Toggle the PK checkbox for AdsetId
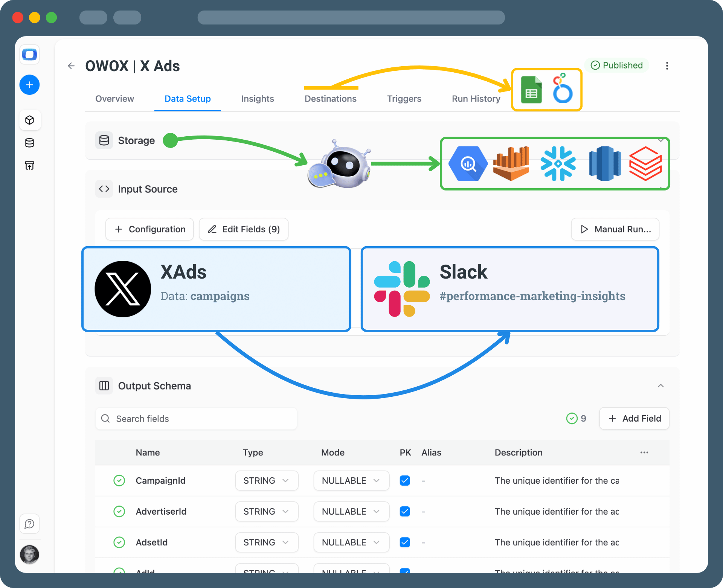This screenshot has height=588, width=723. click(405, 542)
